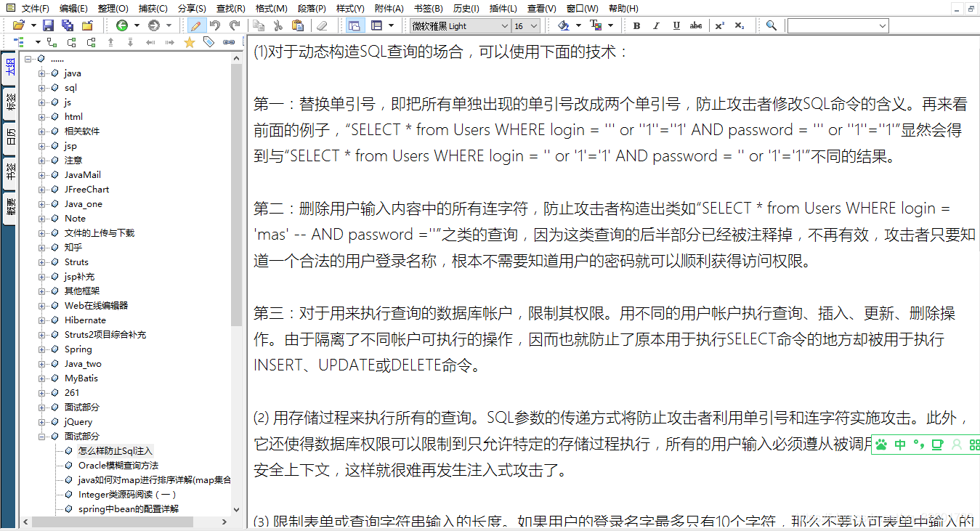Toggle Chinese/English input via 中 icon
The width and height of the screenshot is (980, 531).
click(x=900, y=445)
